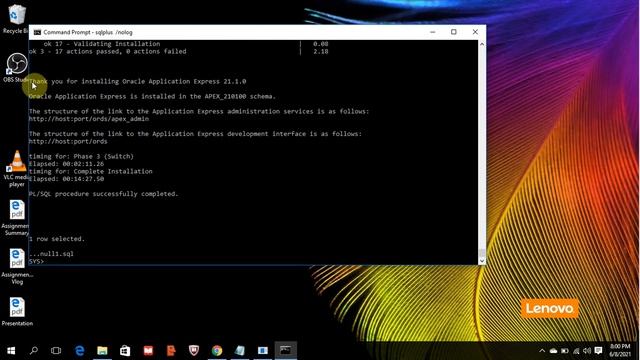Launch Google Chrome from the taskbar
640x360 pixels.
[x=217, y=350]
